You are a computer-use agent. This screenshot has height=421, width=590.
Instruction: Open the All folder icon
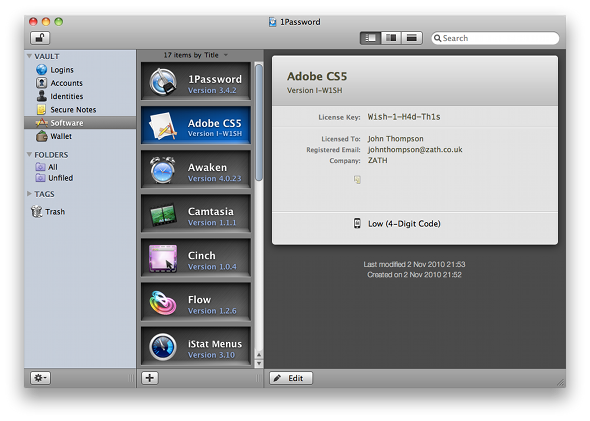40,167
